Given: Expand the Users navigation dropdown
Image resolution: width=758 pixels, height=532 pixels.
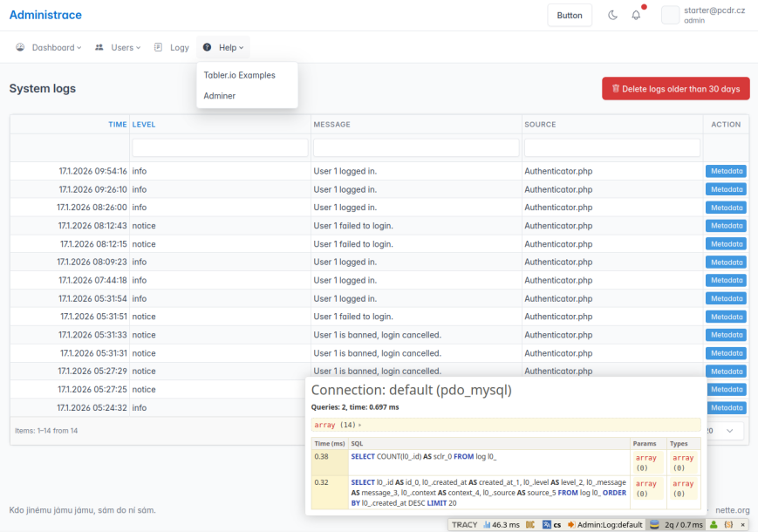Looking at the screenshot, I should tap(118, 47).
